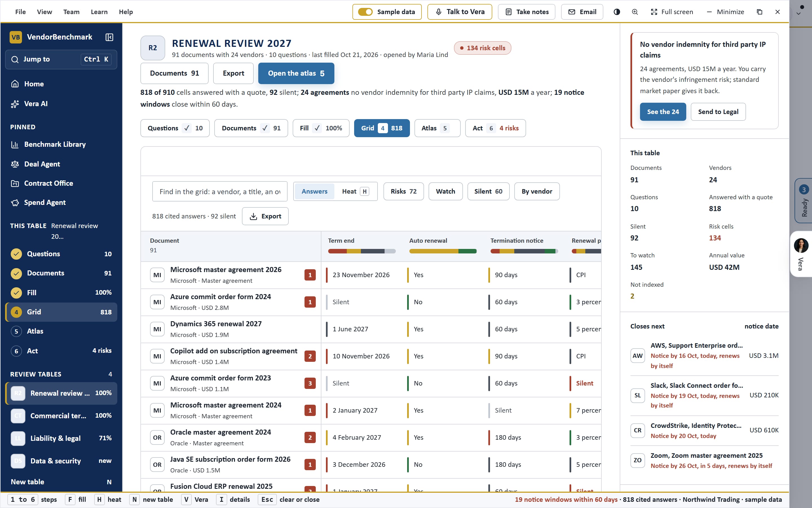Toggle the Sample data switch
The width and height of the screenshot is (812, 508).
tap(365, 12)
